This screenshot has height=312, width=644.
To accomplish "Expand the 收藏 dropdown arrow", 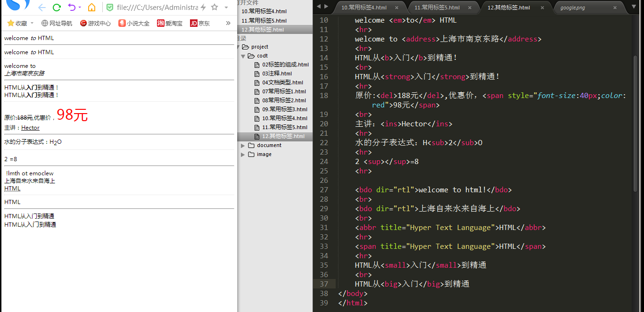I will [32, 23].
